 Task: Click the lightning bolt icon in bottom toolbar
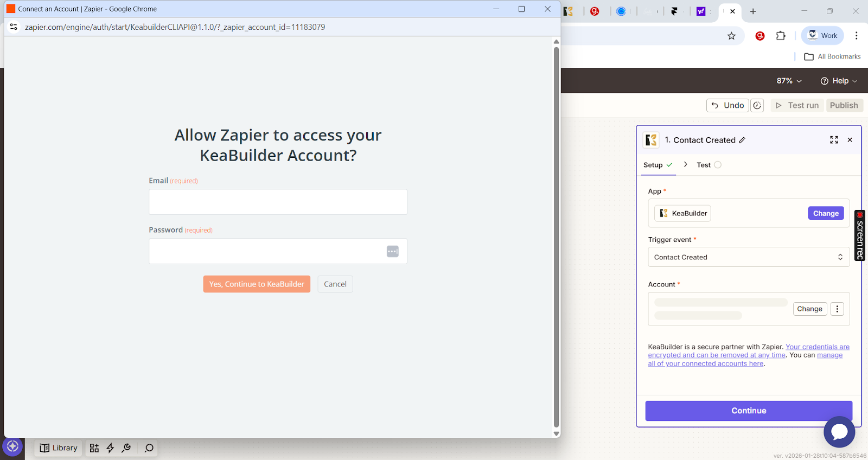[x=110, y=448]
